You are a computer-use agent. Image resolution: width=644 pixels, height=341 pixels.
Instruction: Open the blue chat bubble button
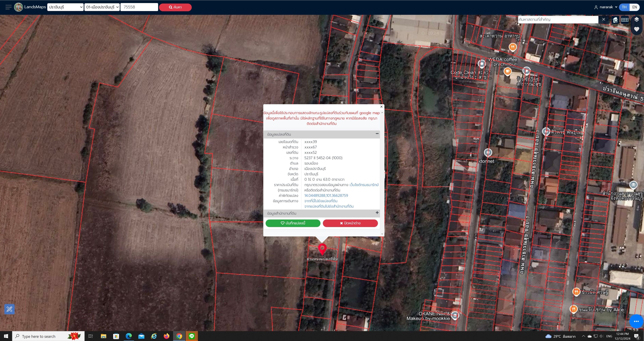(636, 321)
